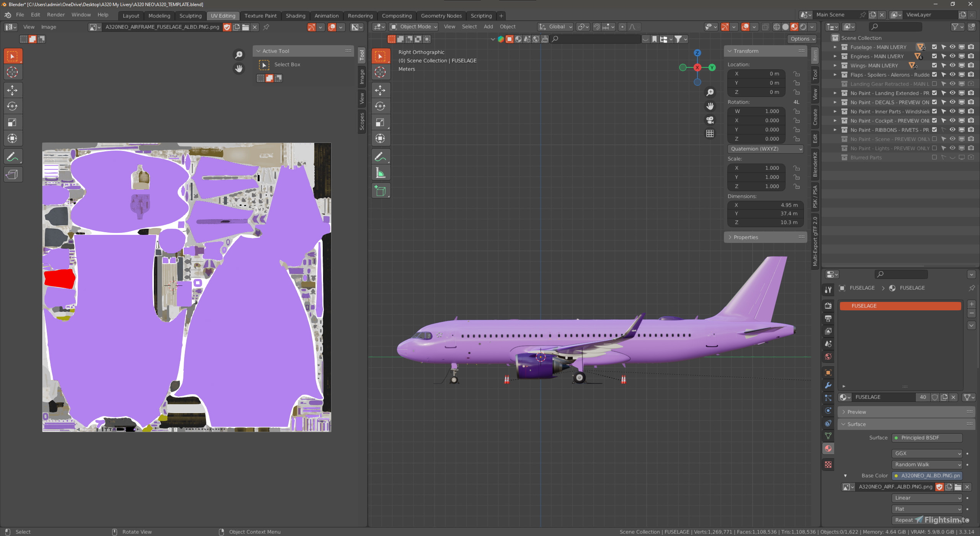Viewport: 980px width, 536px height.
Task: Expand the Wings- MAIN LIVERY collection
Action: click(x=835, y=66)
